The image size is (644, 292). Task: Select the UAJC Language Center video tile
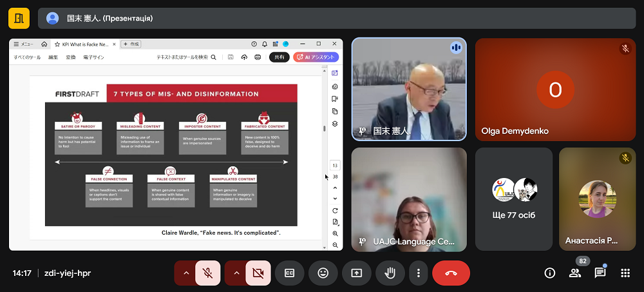(x=409, y=199)
